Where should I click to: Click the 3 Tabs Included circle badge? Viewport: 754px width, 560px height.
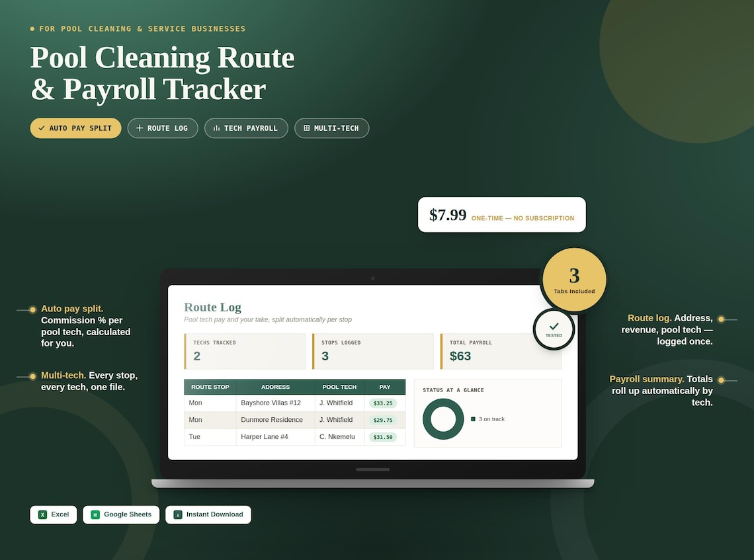point(574,280)
